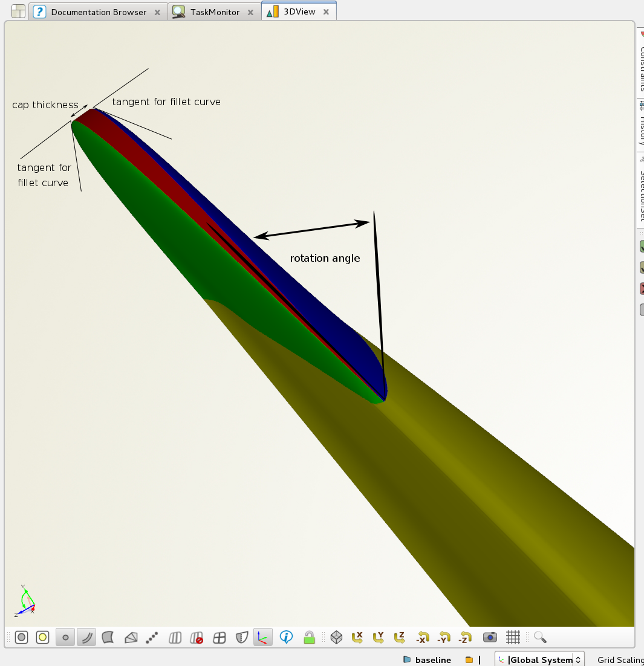The image size is (644, 666).
Task: Close the TaskMonitor tab
Action: click(x=251, y=12)
